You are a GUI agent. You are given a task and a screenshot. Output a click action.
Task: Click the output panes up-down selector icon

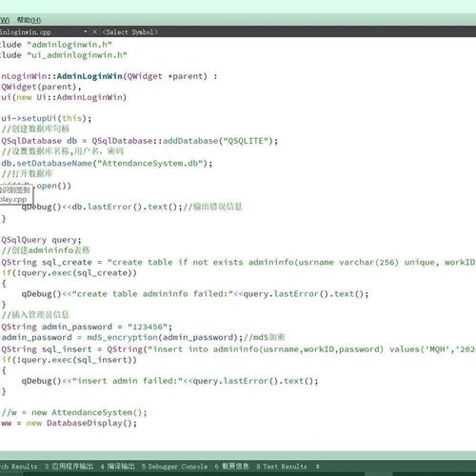317,466
